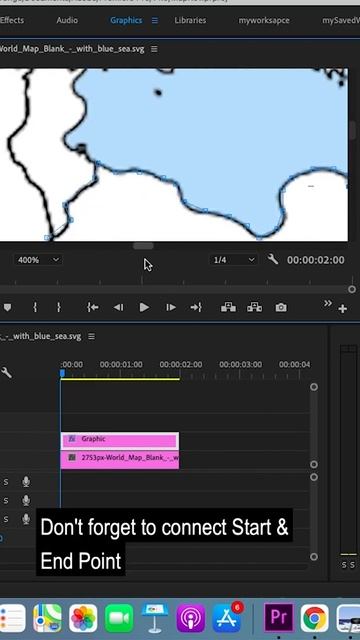Go to In point
Screen dimensions: 360x640
click(x=93, y=307)
